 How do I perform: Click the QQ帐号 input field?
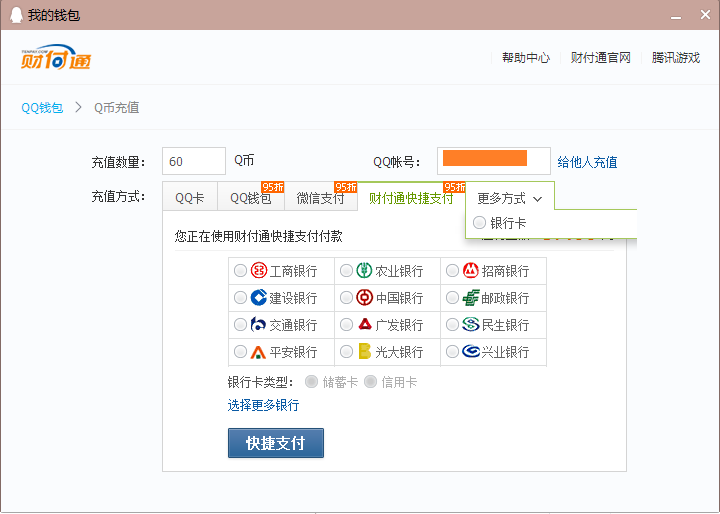[x=494, y=161]
